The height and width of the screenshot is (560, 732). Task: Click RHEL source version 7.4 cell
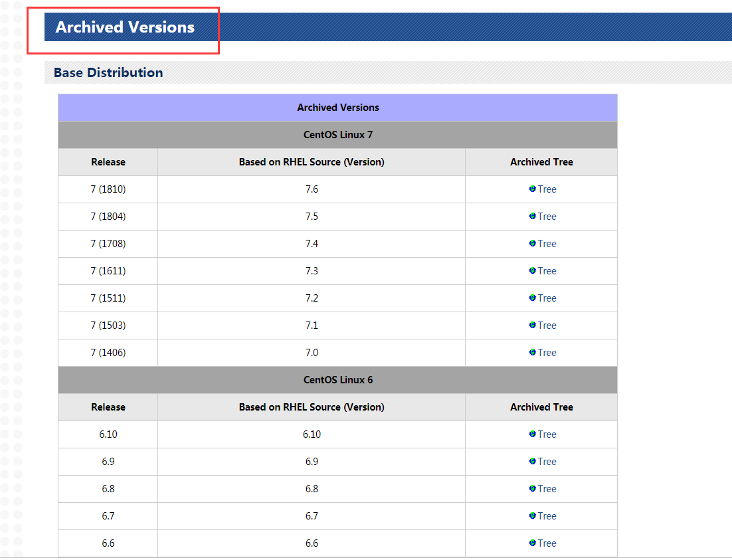[x=312, y=243]
